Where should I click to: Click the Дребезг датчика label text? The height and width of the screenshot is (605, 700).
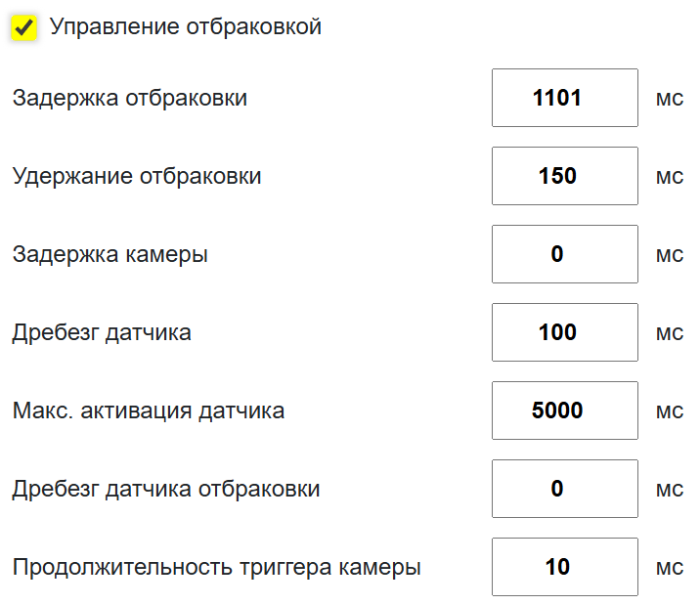pyautogui.click(x=102, y=332)
